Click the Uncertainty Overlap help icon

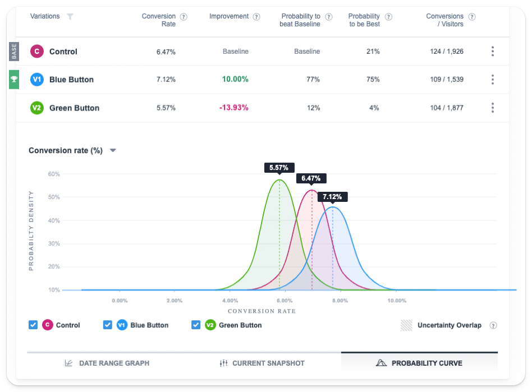493,325
